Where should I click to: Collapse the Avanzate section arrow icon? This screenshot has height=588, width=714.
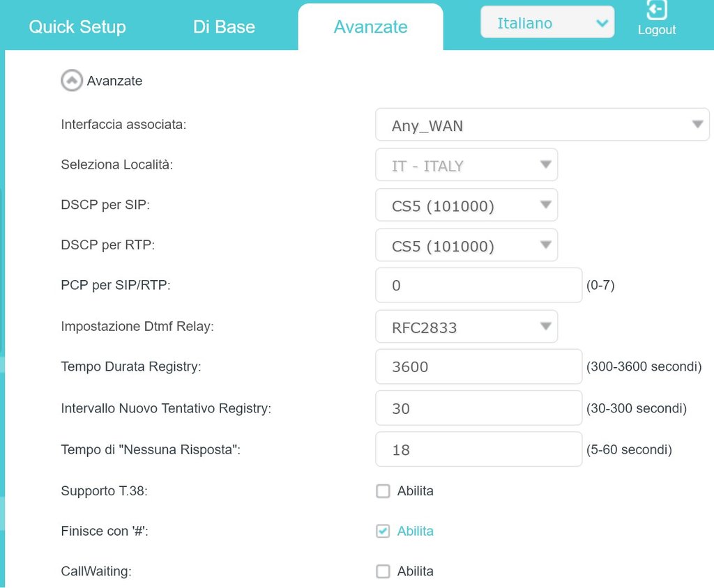click(72, 81)
